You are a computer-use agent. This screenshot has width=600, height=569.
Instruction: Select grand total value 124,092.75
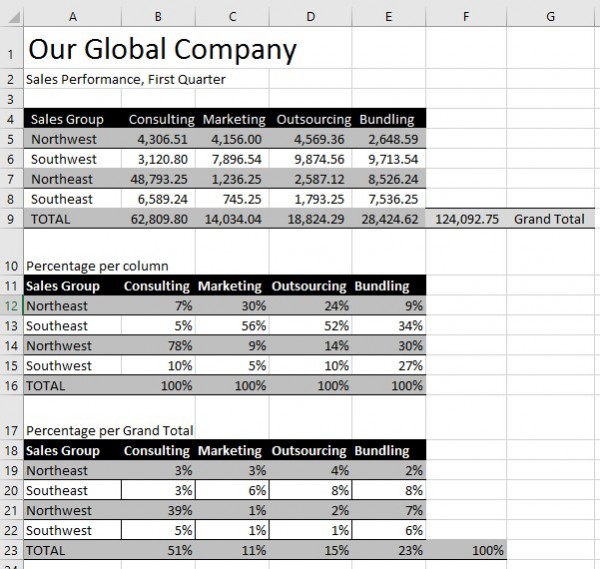(x=466, y=219)
